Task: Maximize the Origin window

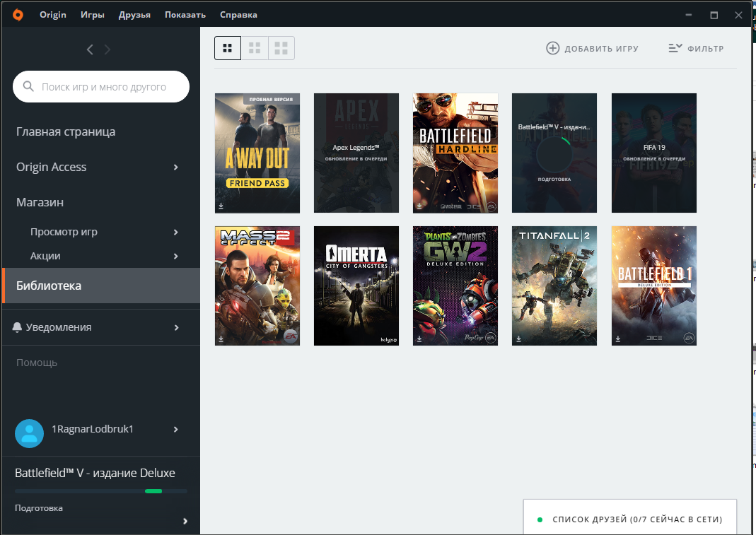Action: (x=714, y=15)
